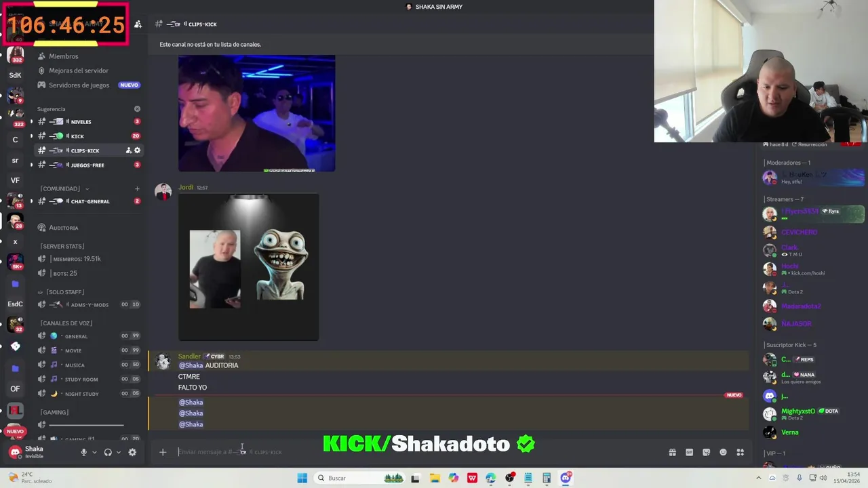
Task: Open Jordi's user profile name
Action: pos(186,187)
